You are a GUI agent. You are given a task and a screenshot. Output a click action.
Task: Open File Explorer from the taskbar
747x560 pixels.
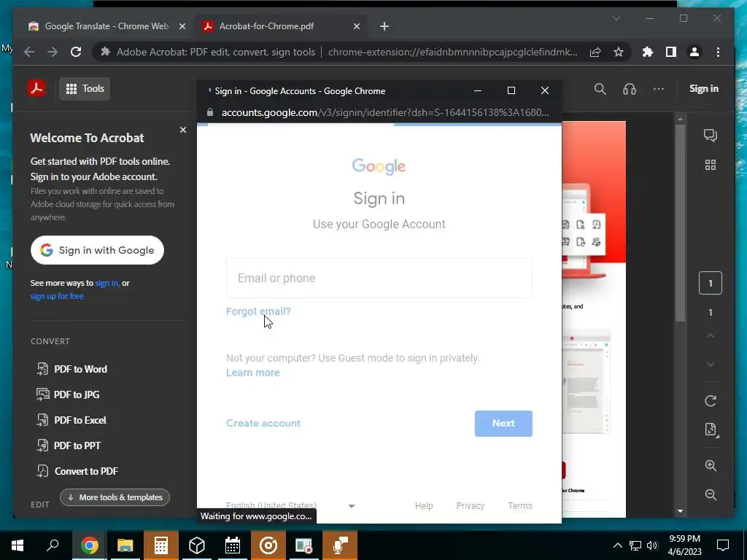coord(125,545)
